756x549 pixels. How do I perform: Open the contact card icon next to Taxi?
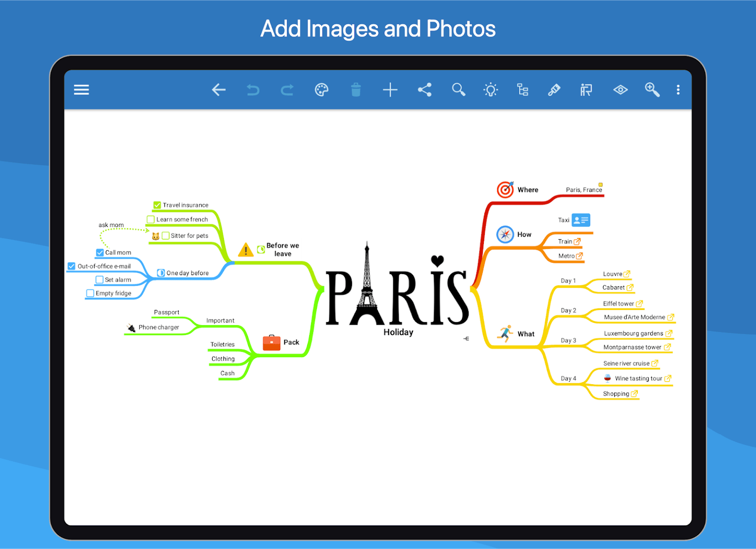click(581, 220)
